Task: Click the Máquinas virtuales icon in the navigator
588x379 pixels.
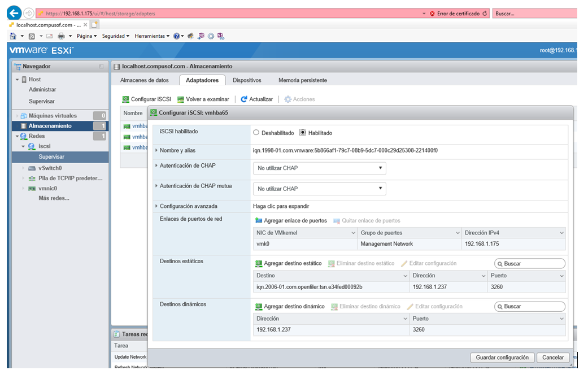Action: click(24, 116)
